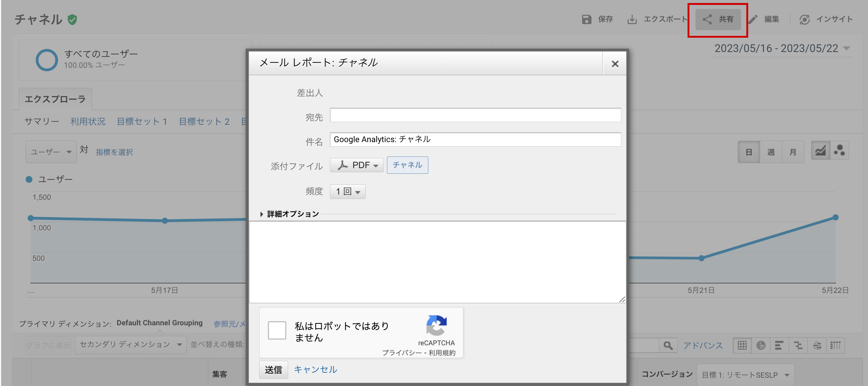
Task: Click the 送信 send button
Action: tap(274, 370)
